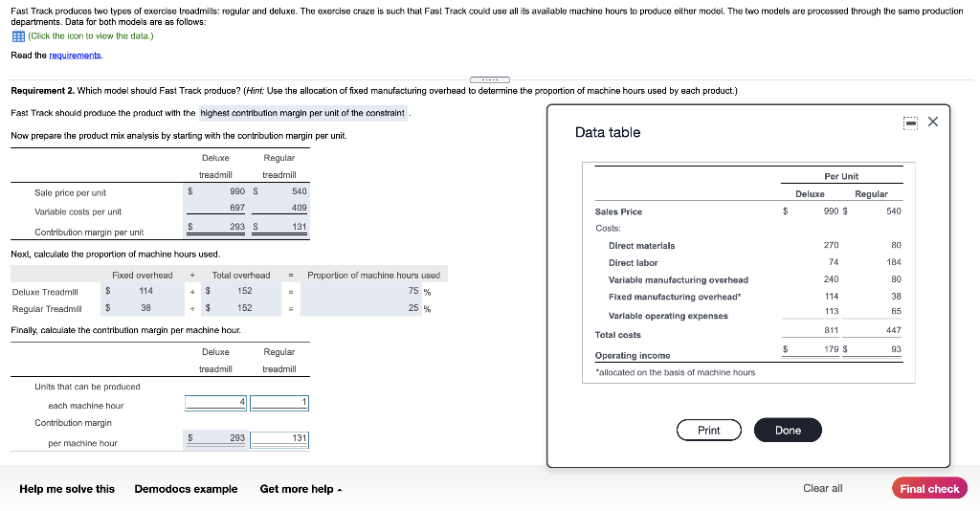Screen dimensions: 980x511
Task: Click Regular contribution margin per machine hour field
Action: pyautogui.click(x=279, y=440)
